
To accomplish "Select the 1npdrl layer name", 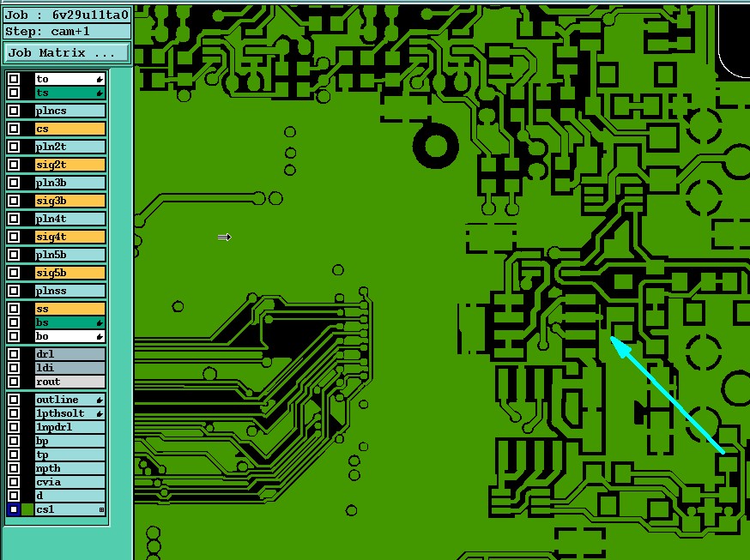I will click(70, 427).
